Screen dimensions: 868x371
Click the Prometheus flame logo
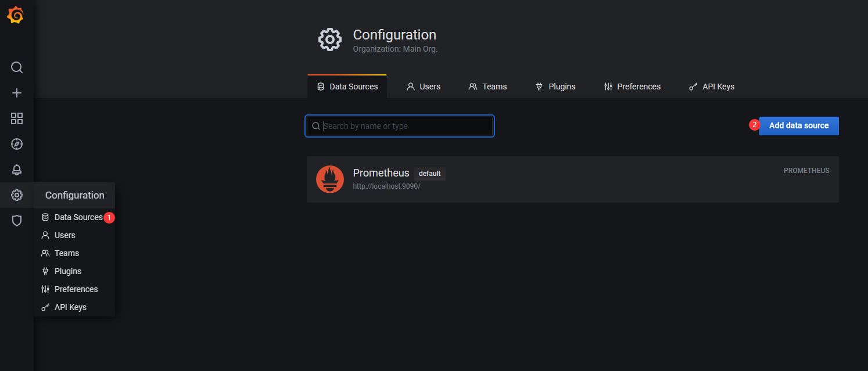coord(329,179)
